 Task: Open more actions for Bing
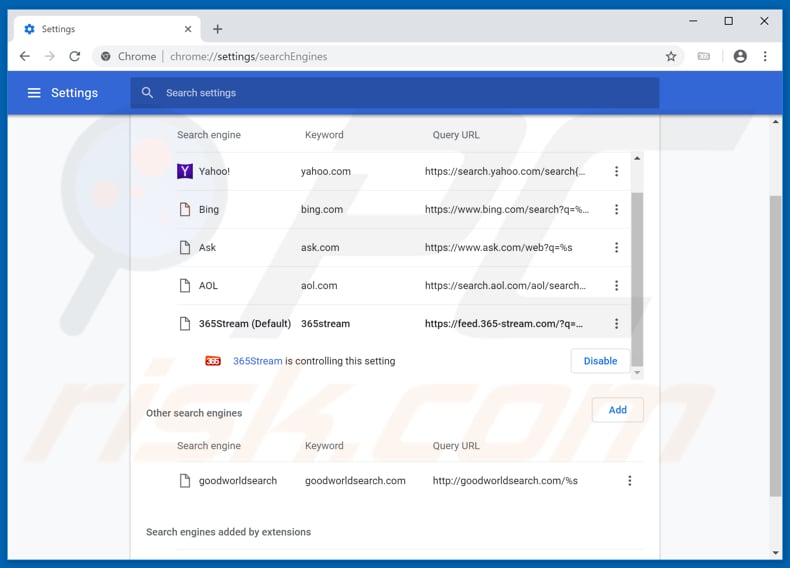point(616,209)
